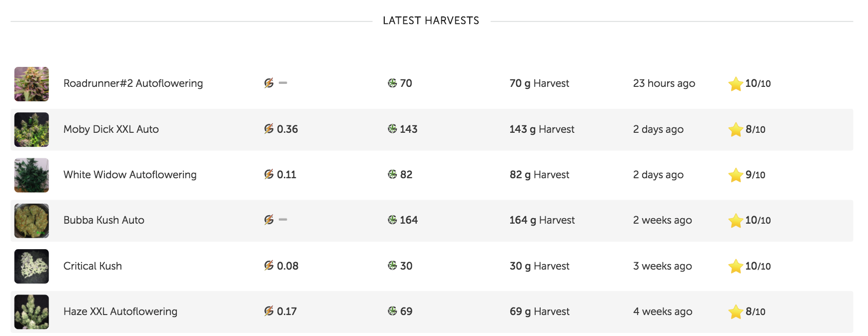Open Roadrunner#2 Autoflowering harvest thumbnail
This screenshot has width=868, height=336.
coord(31,84)
